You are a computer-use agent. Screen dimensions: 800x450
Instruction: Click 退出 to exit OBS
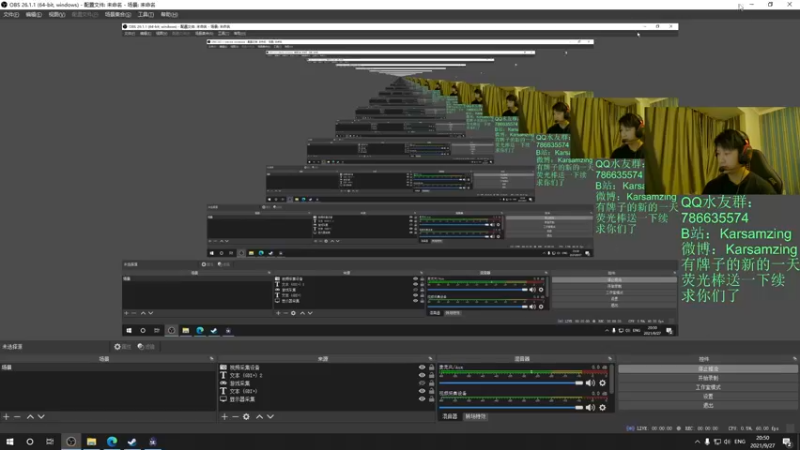(x=708, y=406)
